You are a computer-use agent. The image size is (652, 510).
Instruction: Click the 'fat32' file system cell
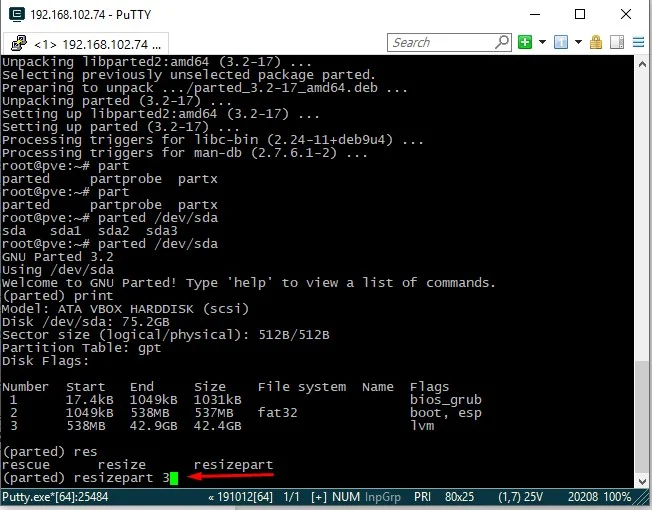[277, 413]
